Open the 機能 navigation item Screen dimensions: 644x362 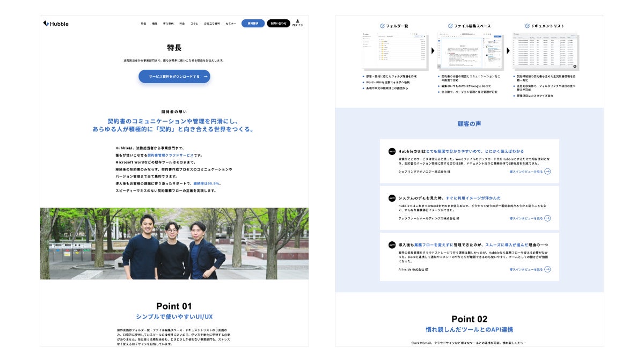coord(155,24)
